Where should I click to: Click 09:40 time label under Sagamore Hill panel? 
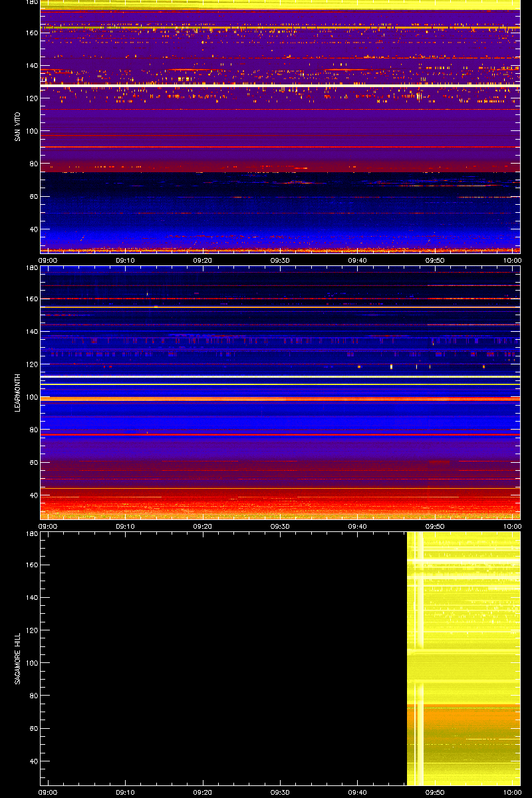358,793
